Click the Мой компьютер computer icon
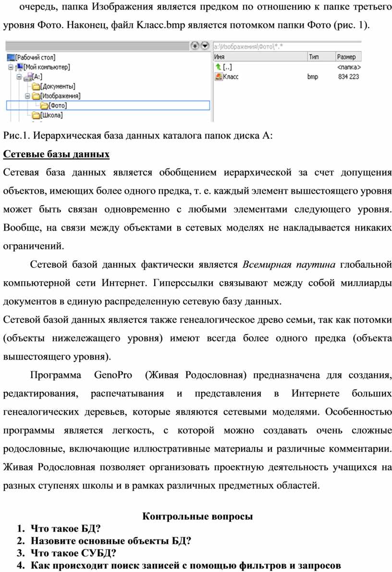The image size is (392, 572). tap(20, 67)
